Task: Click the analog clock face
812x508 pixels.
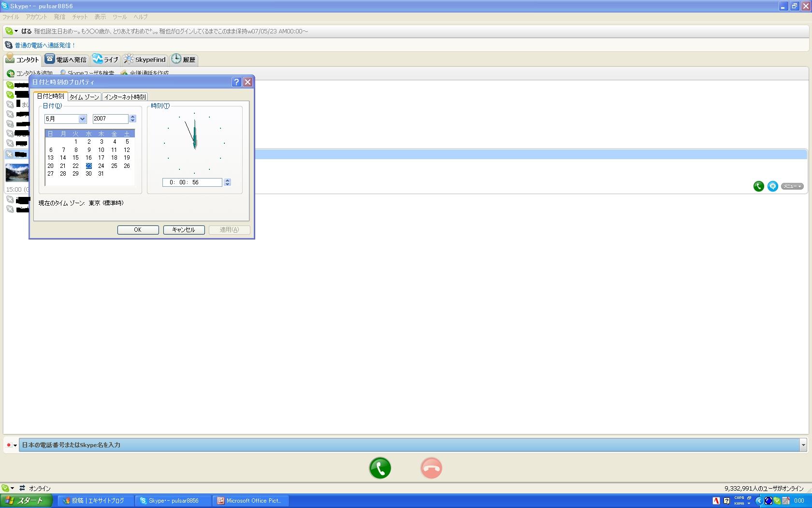Action: pyautogui.click(x=194, y=143)
